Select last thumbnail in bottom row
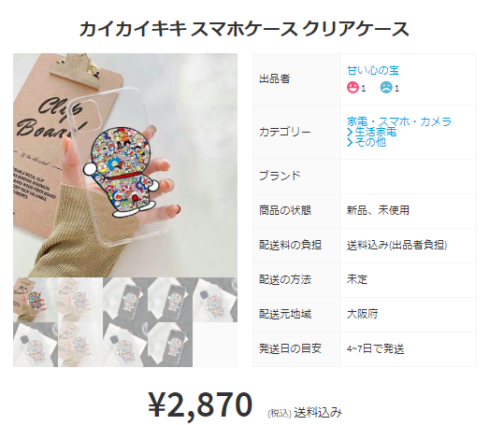 click(x=170, y=345)
